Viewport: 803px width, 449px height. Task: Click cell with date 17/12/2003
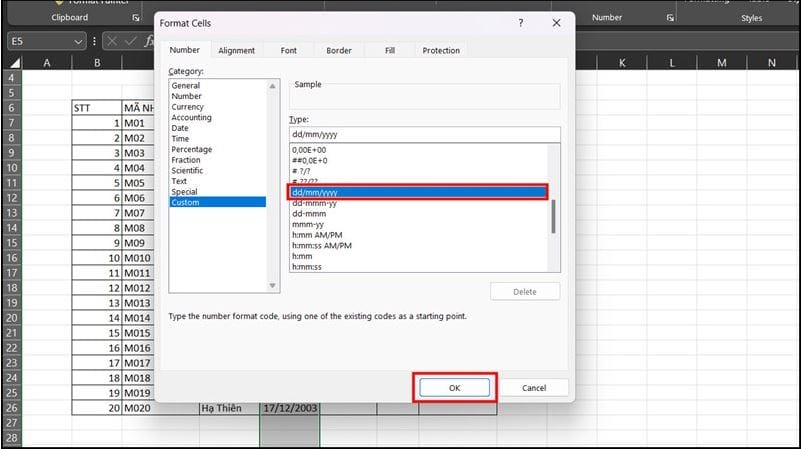coord(289,408)
